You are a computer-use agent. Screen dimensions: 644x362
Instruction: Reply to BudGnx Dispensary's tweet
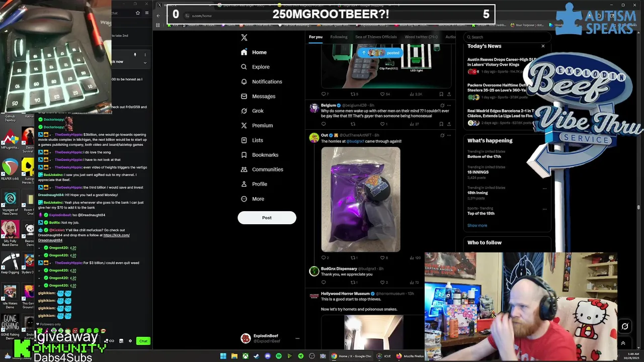pos(324,283)
